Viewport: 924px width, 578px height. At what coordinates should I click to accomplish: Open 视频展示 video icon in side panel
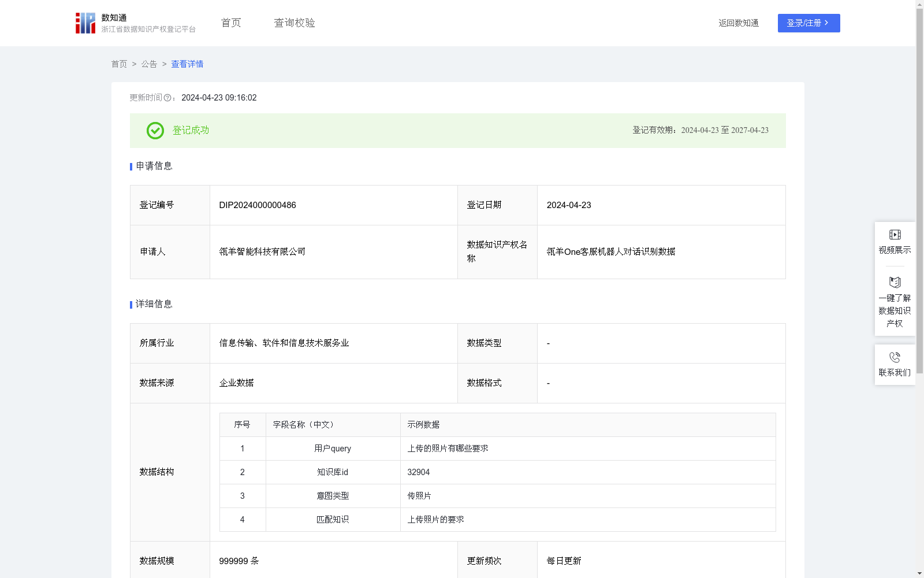[895, 235]
